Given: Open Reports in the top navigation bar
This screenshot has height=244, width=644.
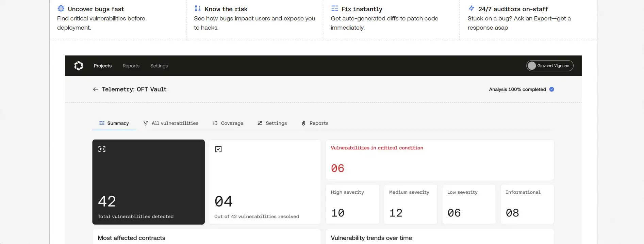Looking at the screenshot, I should coord(131,66).
